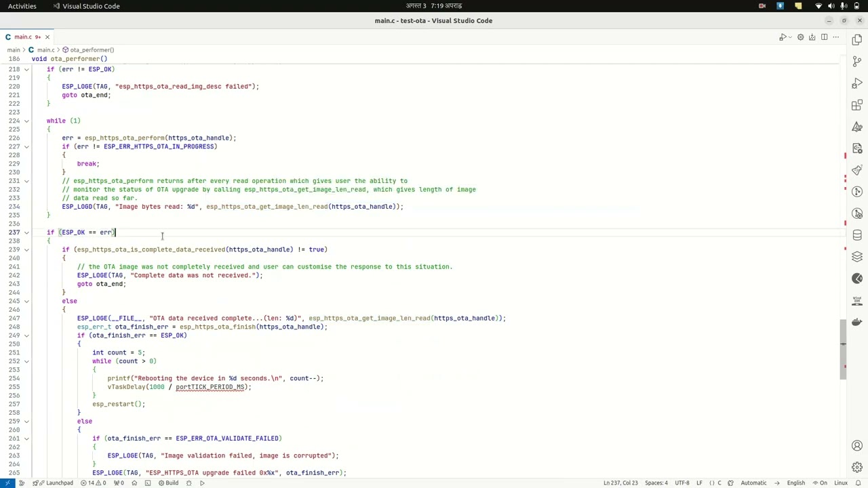
Task: Open the editor More Actions menu
Action: click(x=835, y=37)
